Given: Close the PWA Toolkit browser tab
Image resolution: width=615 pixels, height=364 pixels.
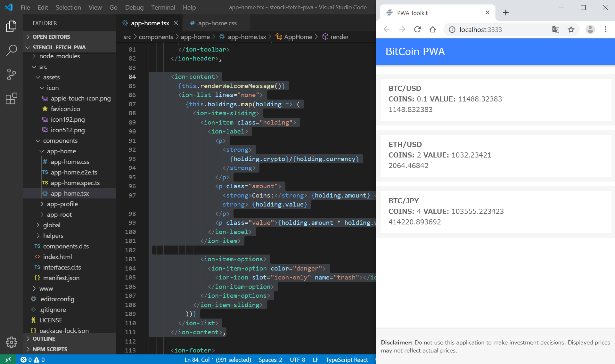Looking at the screenshot, I should tap(488, 12).
